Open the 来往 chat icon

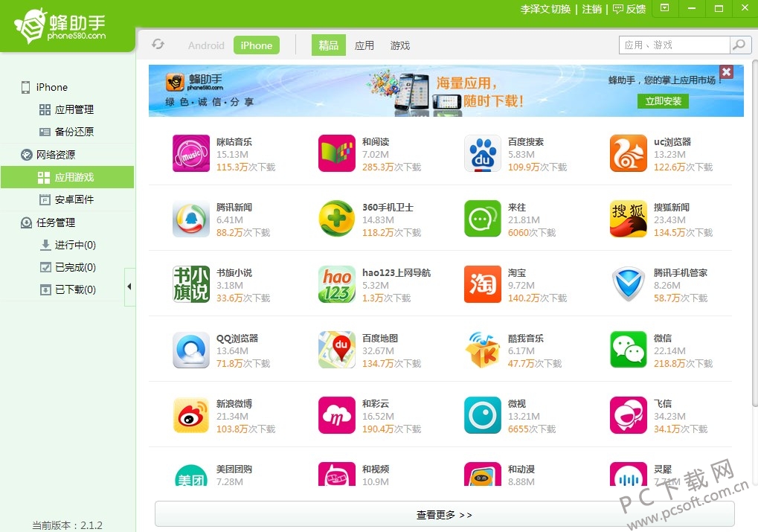click(x=483, y=219)
